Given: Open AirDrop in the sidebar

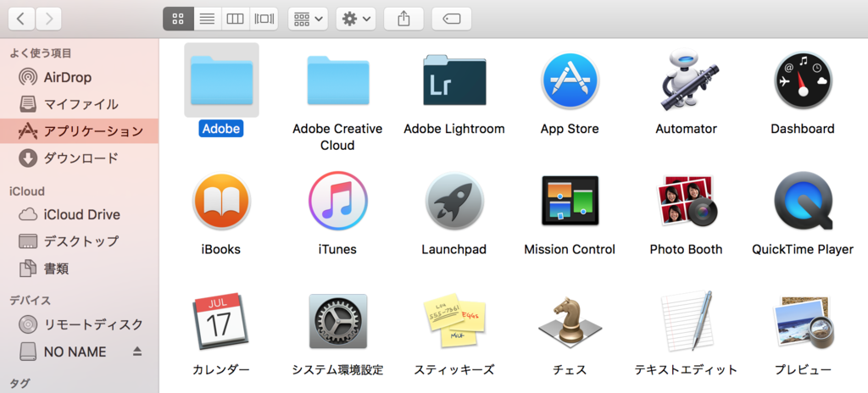Looking at the screenshot, I should coord(79,77).
